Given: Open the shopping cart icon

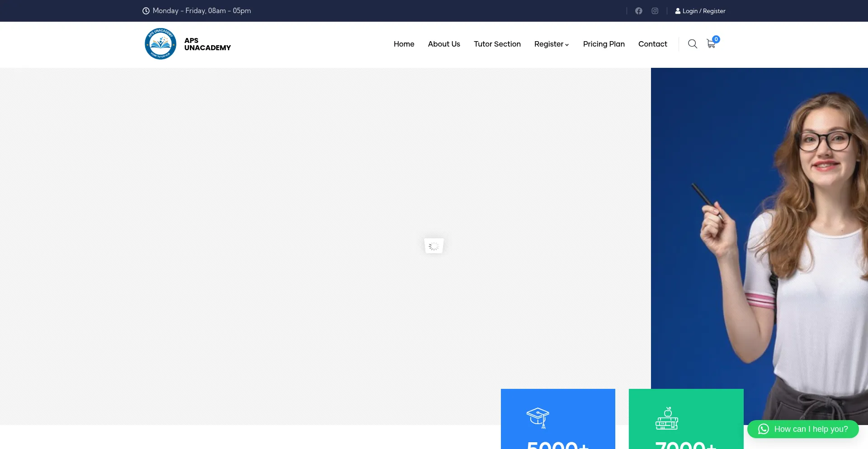Looking at the screenshot, I should pos(711,44).
